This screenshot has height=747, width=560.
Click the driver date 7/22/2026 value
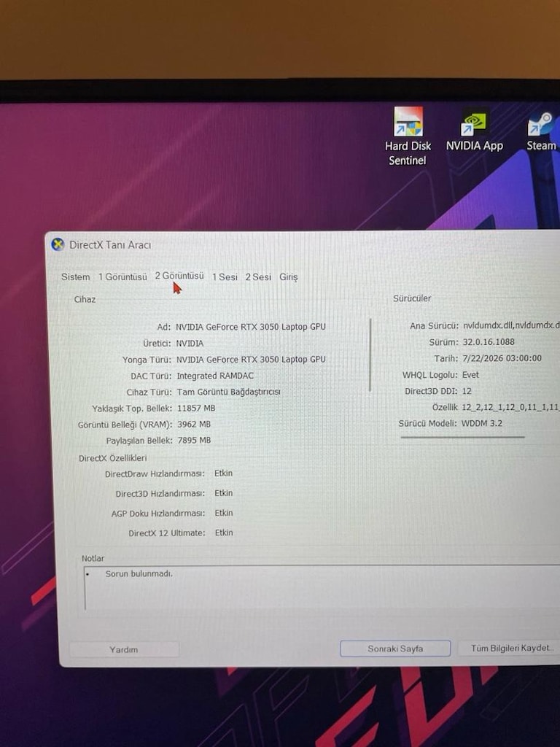[502, 358]
